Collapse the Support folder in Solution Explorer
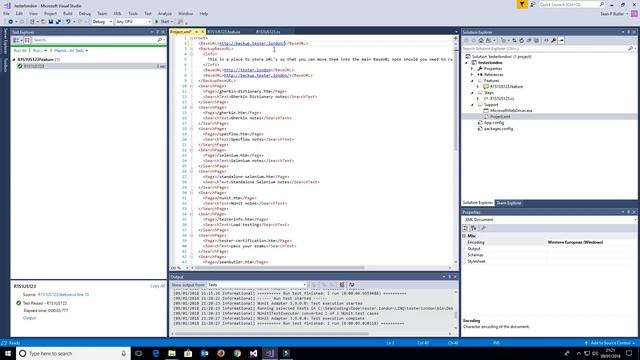This screenshot has width=640, height=360. pyautogui.click(x=472, y=104)
